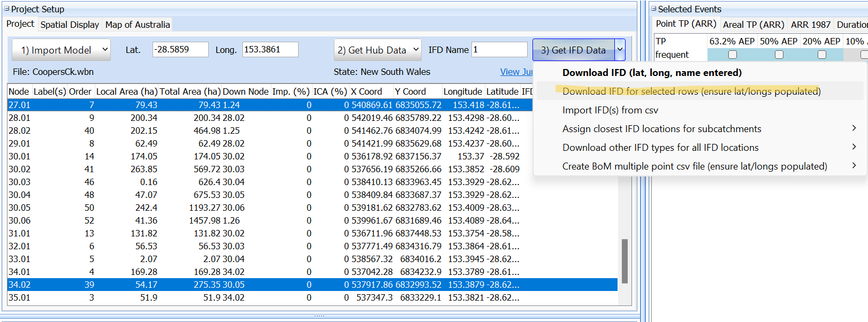868x322 pixels.
Task: Follow the View Jur link
Action: pos(516,72)
